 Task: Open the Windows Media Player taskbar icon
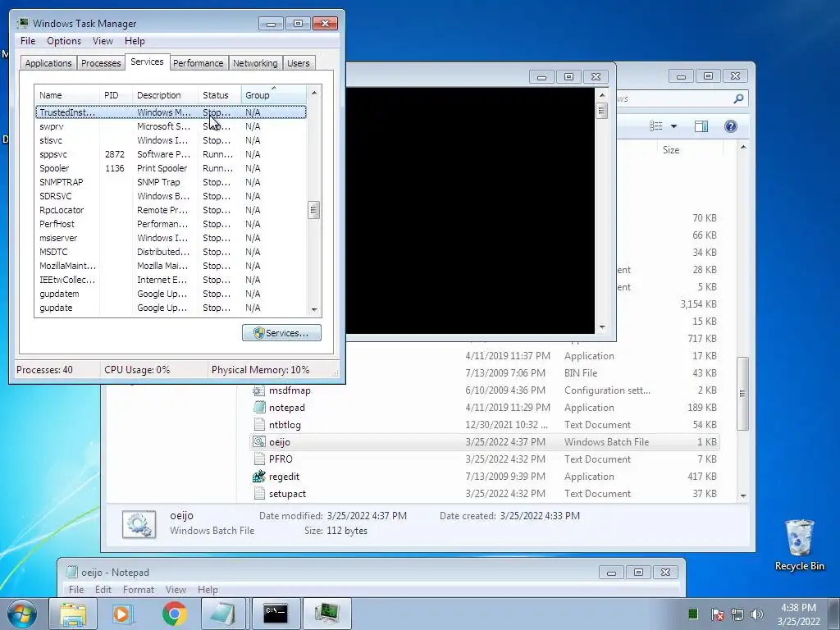click(121, 614)
